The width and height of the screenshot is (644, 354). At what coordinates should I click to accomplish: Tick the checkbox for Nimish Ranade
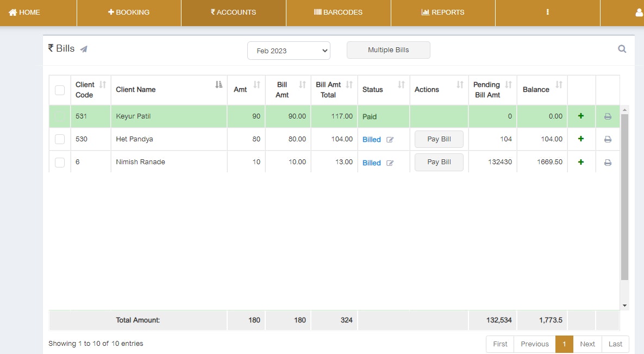pos(60,163)
